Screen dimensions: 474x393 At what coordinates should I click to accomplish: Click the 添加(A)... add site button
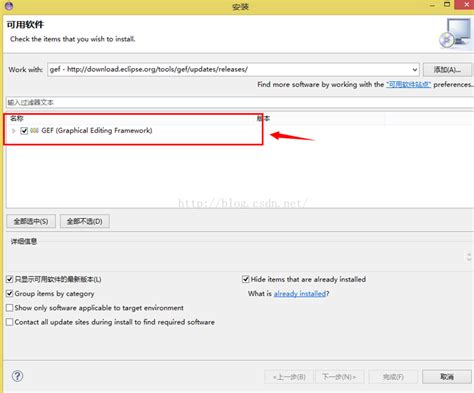point(447,70)
